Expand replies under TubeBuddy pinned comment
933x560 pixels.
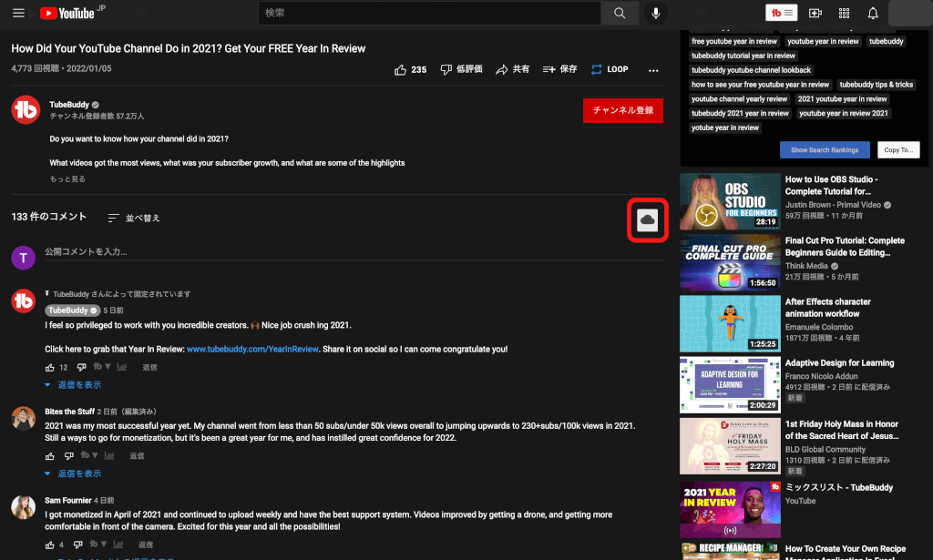(x=73, y=385)
